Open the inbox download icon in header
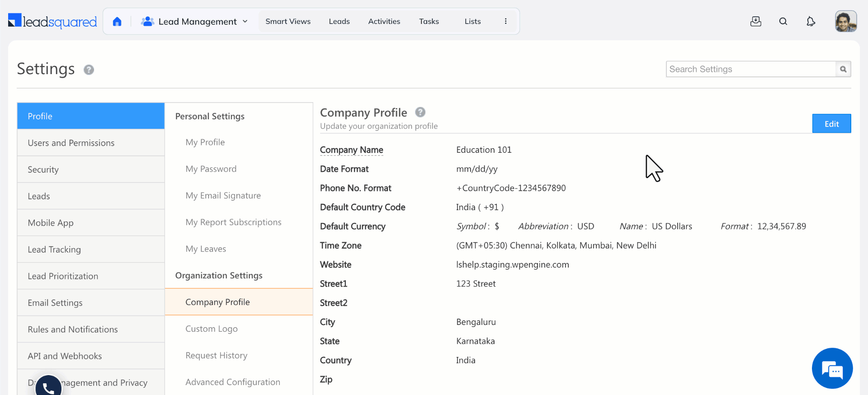Screen dimensions: 868x395 pyautogui.click(x=755, y=21)
